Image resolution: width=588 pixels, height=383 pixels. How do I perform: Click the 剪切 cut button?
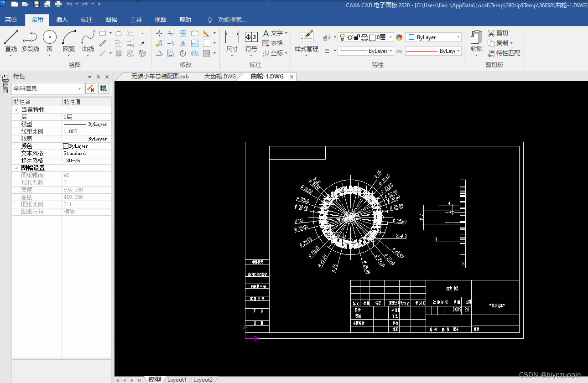(x=498, y=33)
